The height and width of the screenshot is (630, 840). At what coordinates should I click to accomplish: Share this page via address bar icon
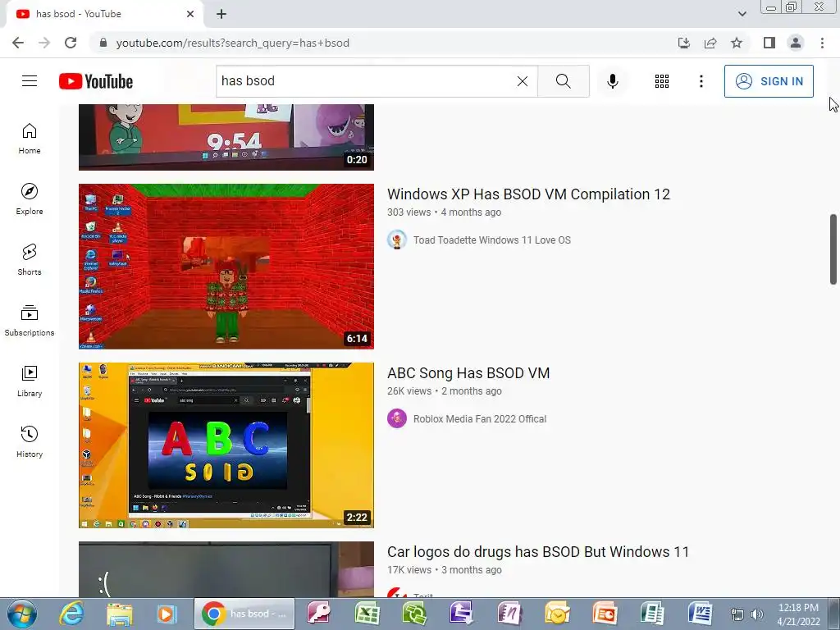point(710,43)
